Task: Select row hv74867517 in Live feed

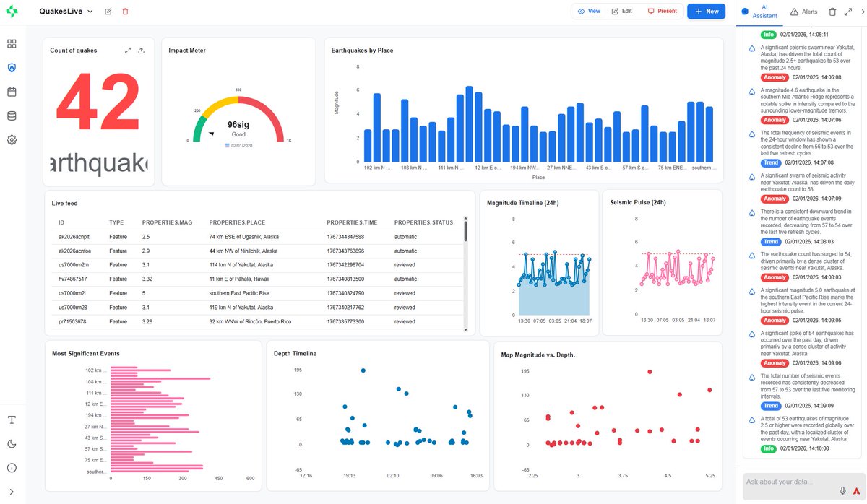Action: tap(257, 279)
